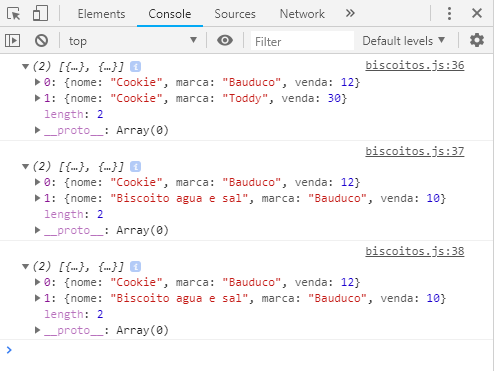
Task: Open console settings gear
Action: 477,40
